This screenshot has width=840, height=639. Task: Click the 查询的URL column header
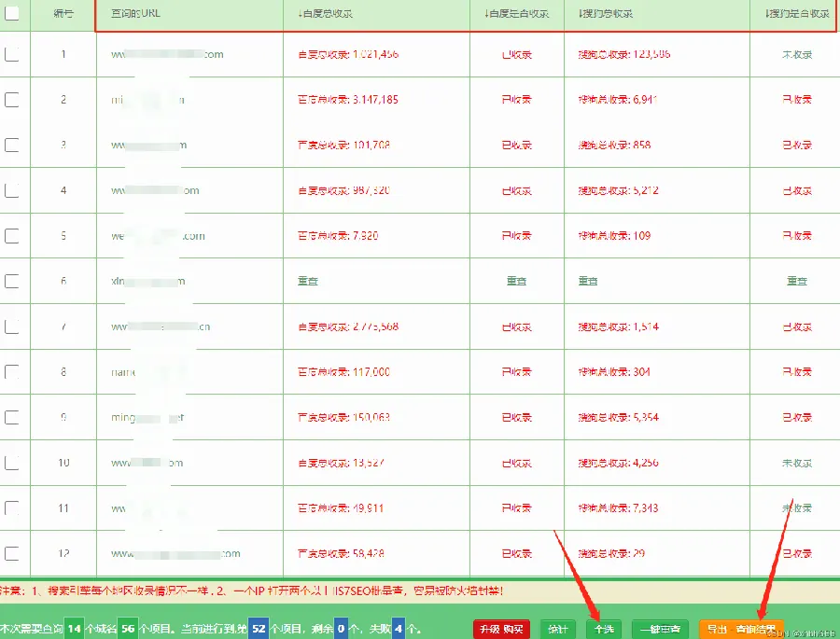pyautogui.click(x=135, y=13)
